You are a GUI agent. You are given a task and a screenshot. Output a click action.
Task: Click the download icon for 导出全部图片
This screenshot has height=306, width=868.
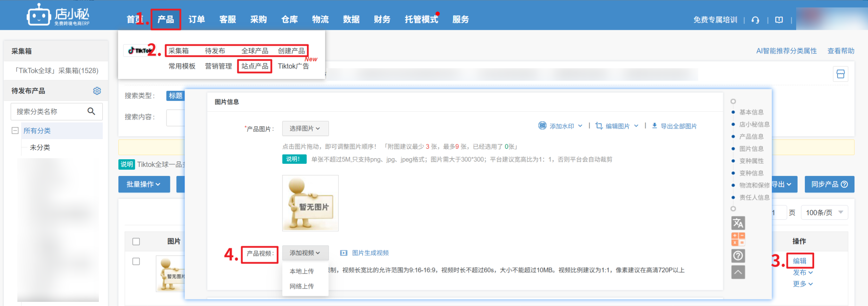(654, 126)
